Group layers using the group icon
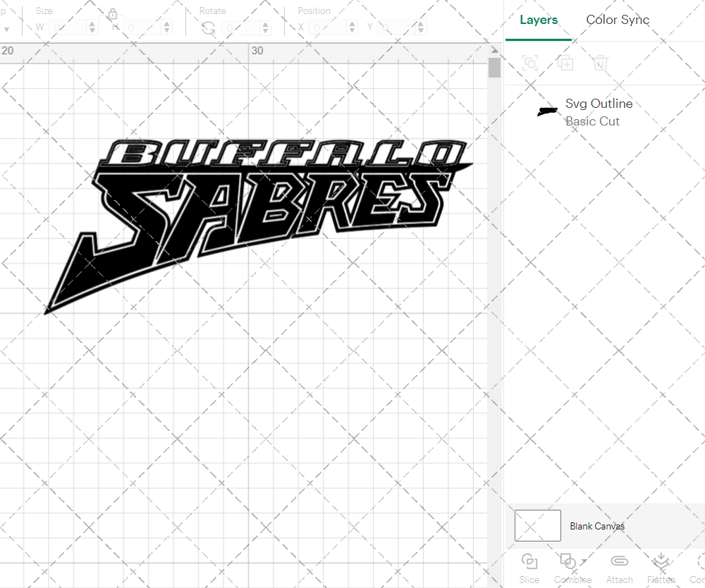 [530, 63]
